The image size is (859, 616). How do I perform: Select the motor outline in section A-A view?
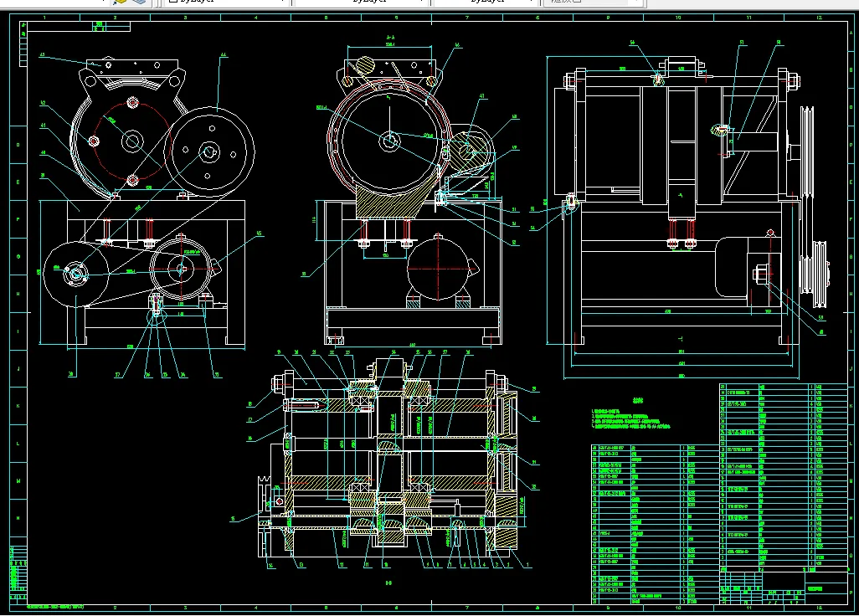coord(438,269)
